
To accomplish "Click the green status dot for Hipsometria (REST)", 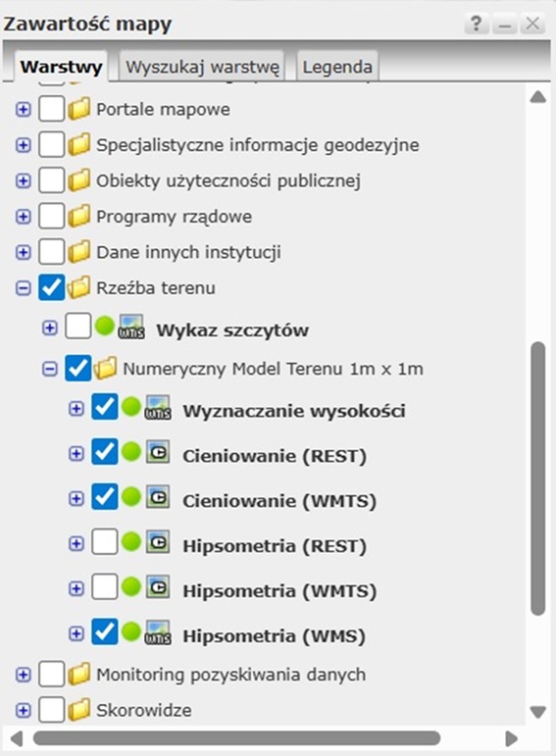I will (130, 542).
